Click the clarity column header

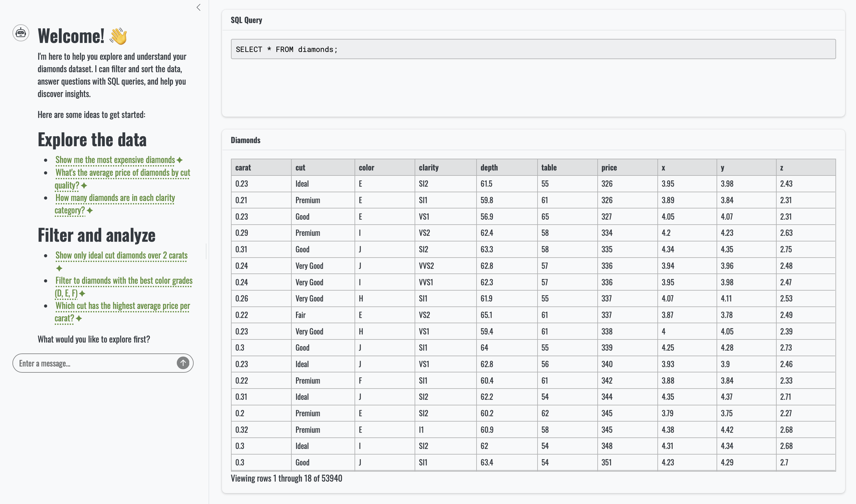point(428,168)
